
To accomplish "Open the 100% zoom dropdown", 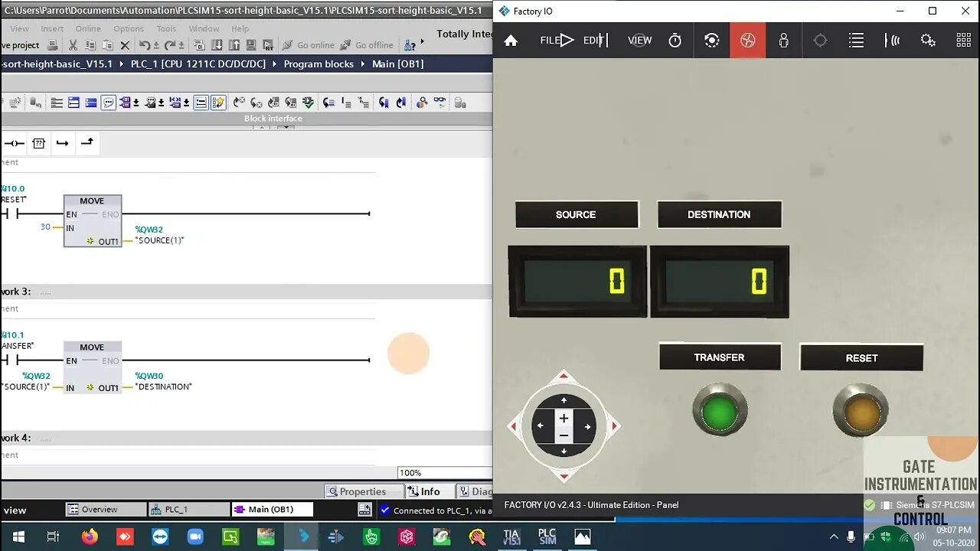I will tap(444, 472).
